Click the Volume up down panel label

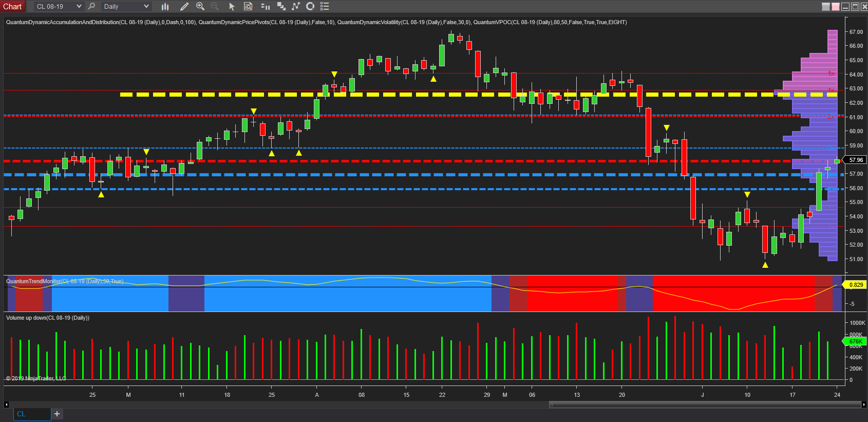coord(48,318)
